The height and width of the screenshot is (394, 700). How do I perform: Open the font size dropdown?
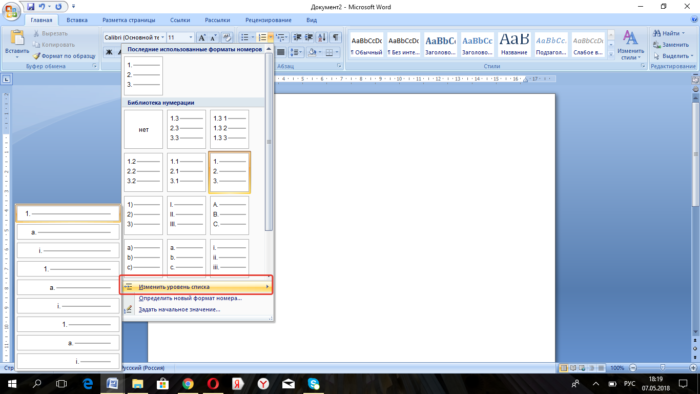coord(191,37)
